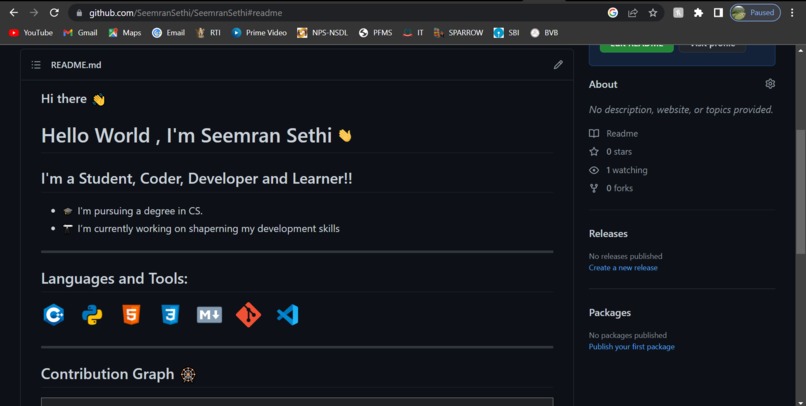
Task: Click the Languages and Tools heading
Action: tap(114, 279)
